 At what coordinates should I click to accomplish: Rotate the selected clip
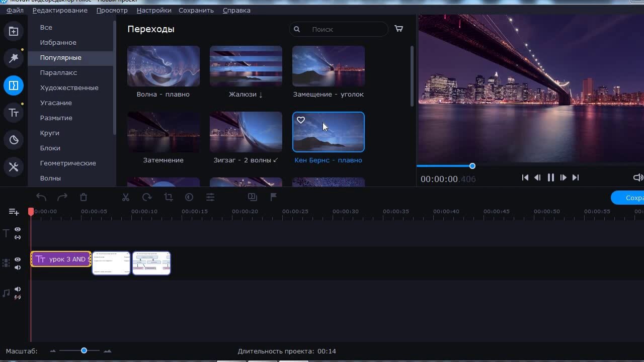pyautogui.click(x=147, y=197)
